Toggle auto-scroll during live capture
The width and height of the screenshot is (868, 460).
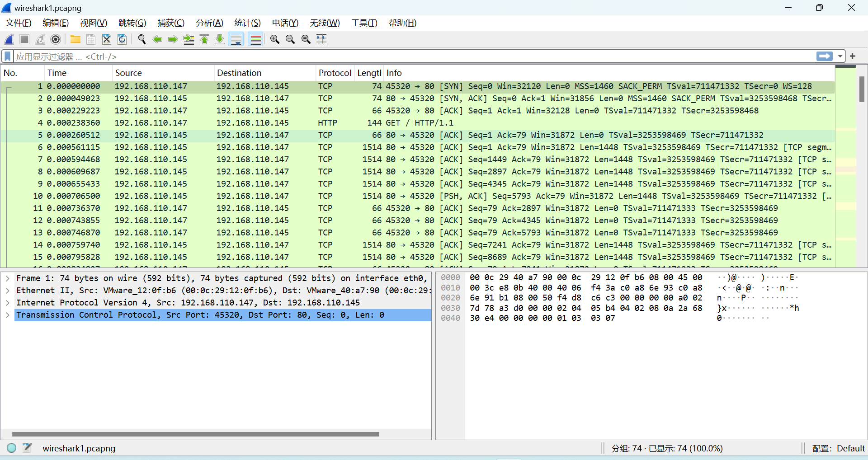click(x=236, y=39)
